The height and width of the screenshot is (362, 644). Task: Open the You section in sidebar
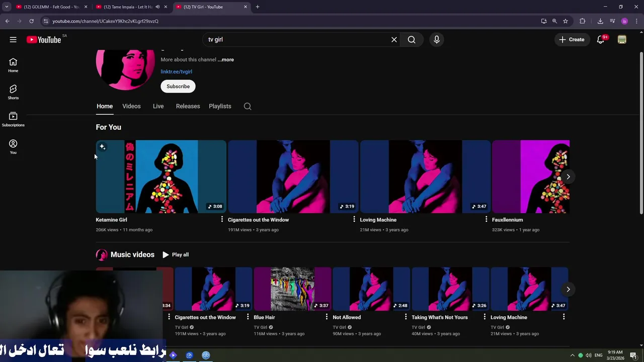click(13, 146)
